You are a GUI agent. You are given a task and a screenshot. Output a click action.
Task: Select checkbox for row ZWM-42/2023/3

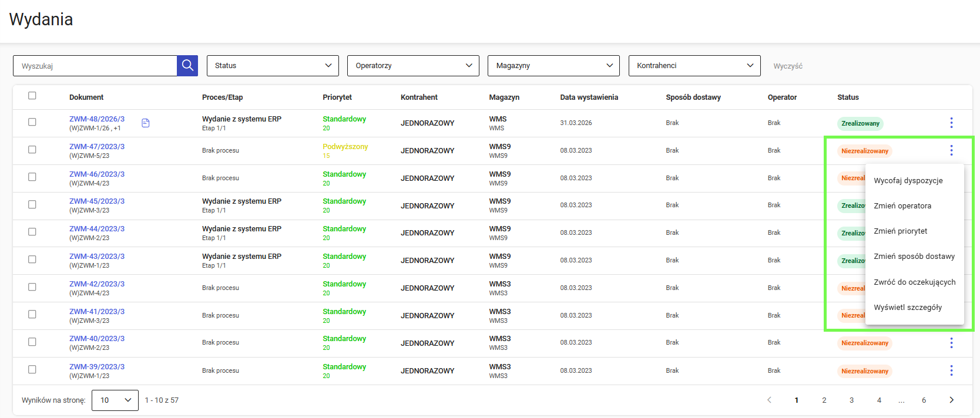click(x=32, y=287)
